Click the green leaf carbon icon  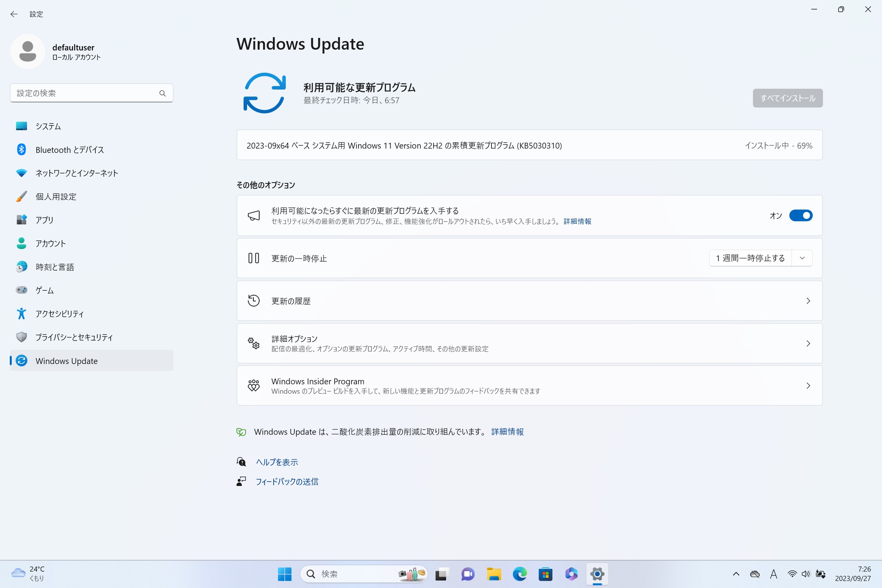click(x=241, y=432)
